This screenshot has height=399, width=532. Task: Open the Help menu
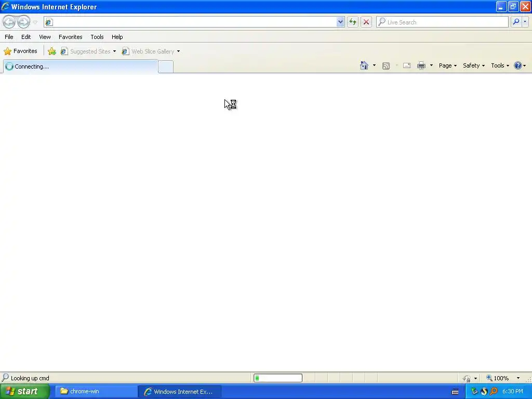pyautogui.click(x=117, y=37)
